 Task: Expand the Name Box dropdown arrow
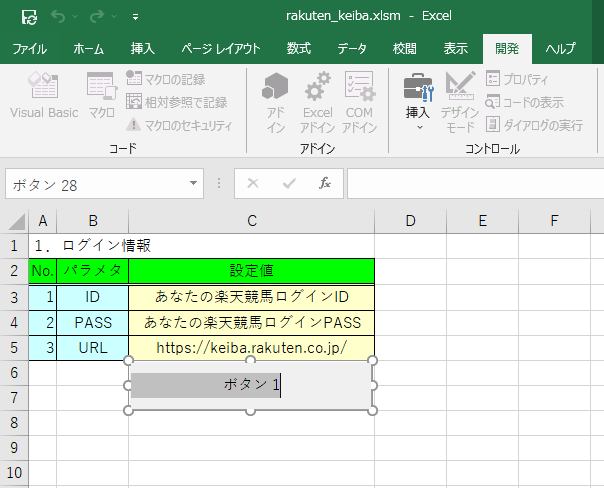point(193,183)
